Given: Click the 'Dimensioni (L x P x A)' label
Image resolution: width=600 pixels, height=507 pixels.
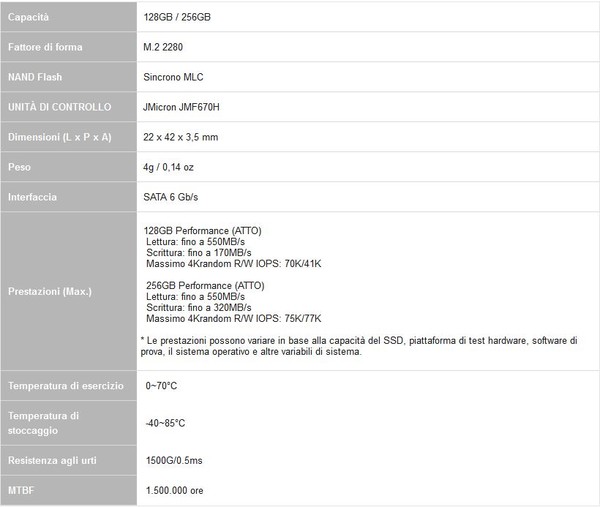Looking at the screenshot, I should [x=60, y=137].
